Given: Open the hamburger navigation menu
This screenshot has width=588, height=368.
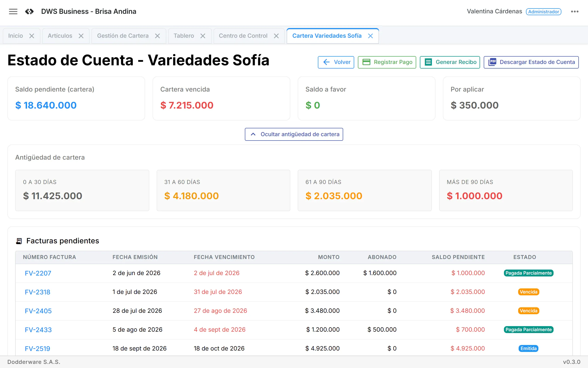Looking at the screenshot, I should coord(13,11).
